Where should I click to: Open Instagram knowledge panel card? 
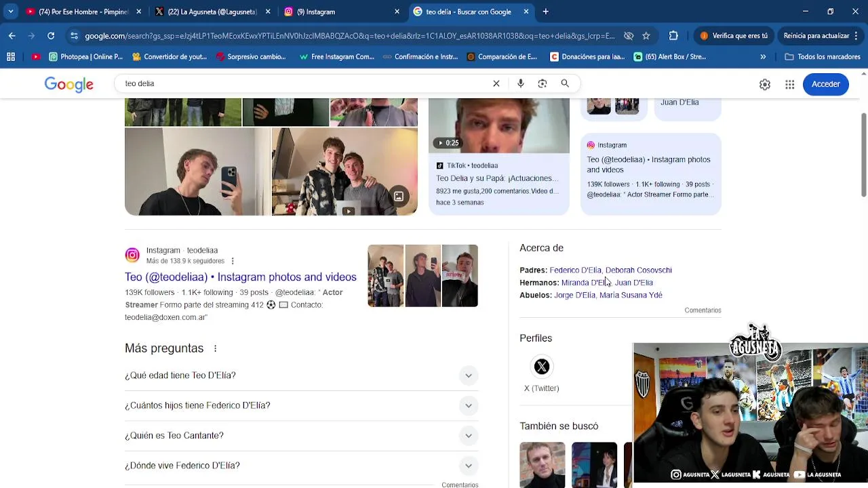pos(650,174)
